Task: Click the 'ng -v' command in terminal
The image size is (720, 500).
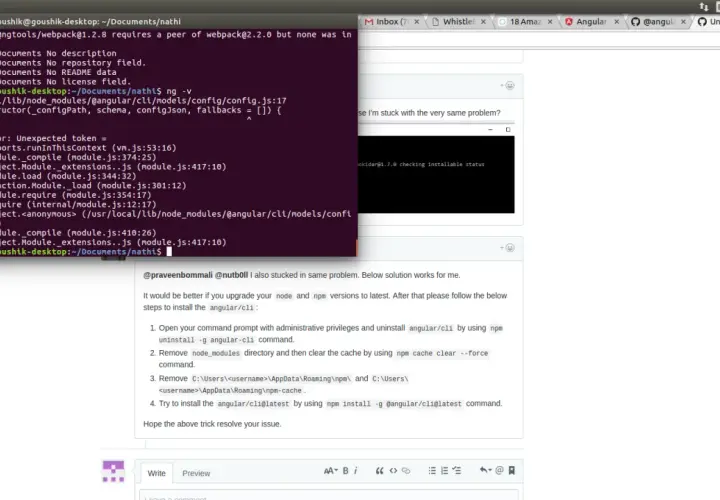Action: click(x=179, y=91)
